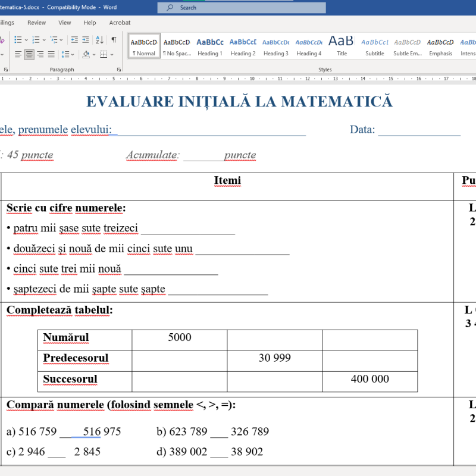
Task: Click the horizontal ruler at mark 10
Action: pos(252,79)
